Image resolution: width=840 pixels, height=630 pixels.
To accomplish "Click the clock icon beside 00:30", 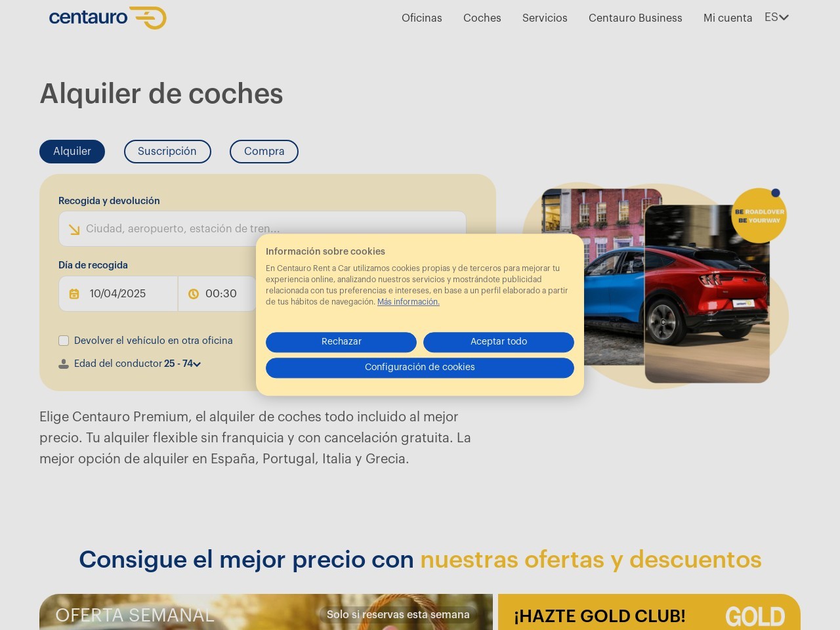I will coord(194,294).
